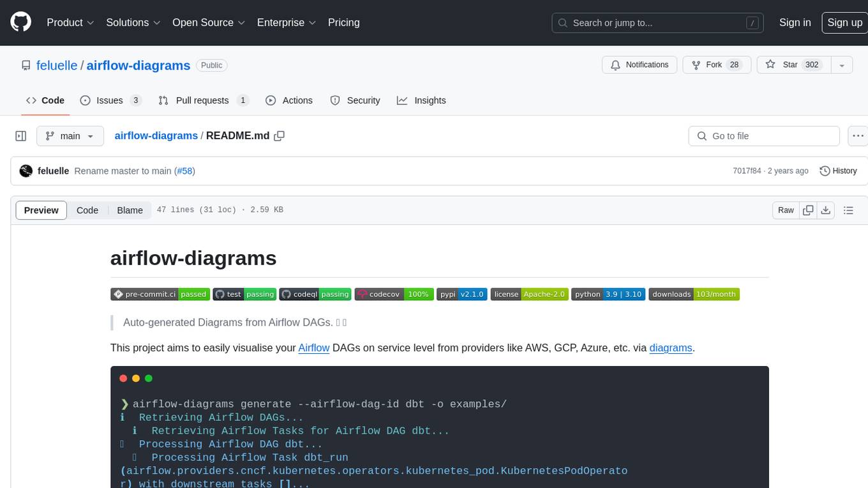Click the Pull requests count badge 1
Screen dimensions: 868x488
tap(243, 100)
